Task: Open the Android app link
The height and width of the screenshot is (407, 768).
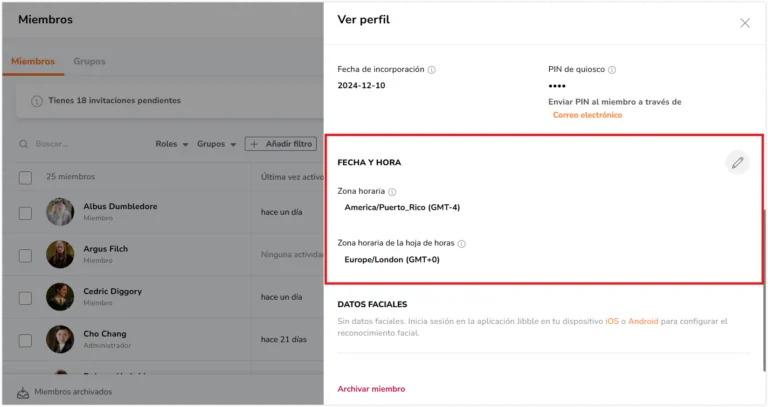Action: 643,321
